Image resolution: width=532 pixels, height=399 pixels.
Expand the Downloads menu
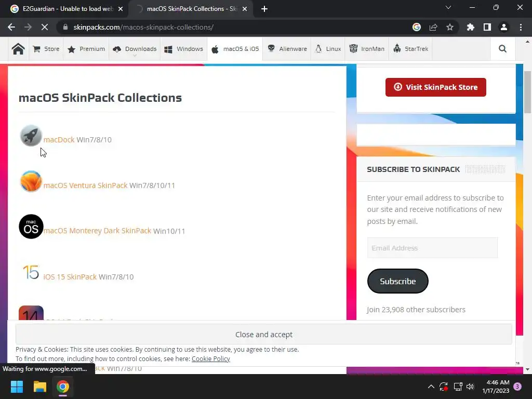click(135, 49)
